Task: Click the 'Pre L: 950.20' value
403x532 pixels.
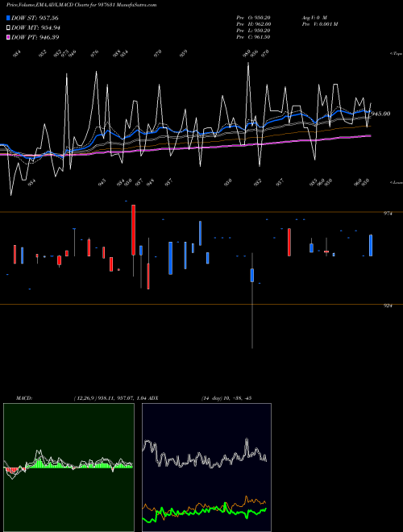Action: pos(253,30)
